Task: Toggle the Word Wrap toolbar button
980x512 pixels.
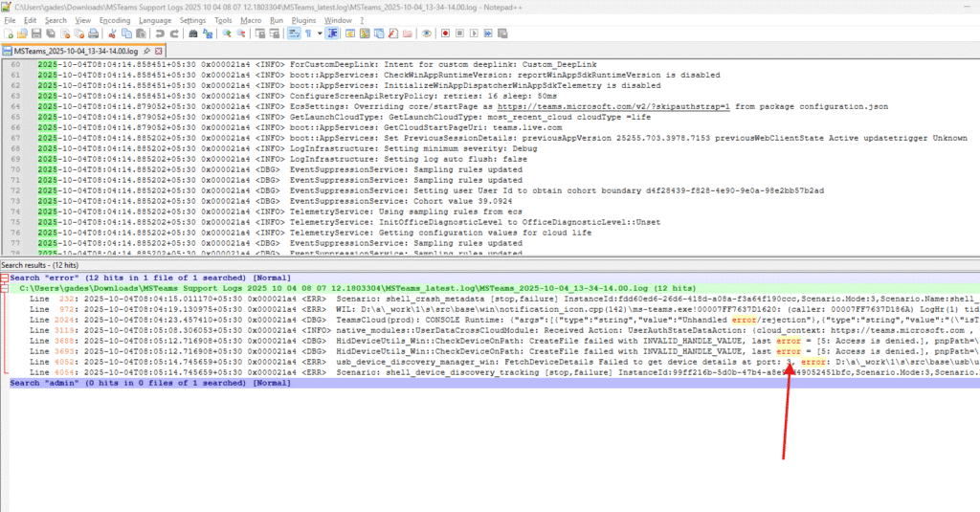Action: (295, 33)
